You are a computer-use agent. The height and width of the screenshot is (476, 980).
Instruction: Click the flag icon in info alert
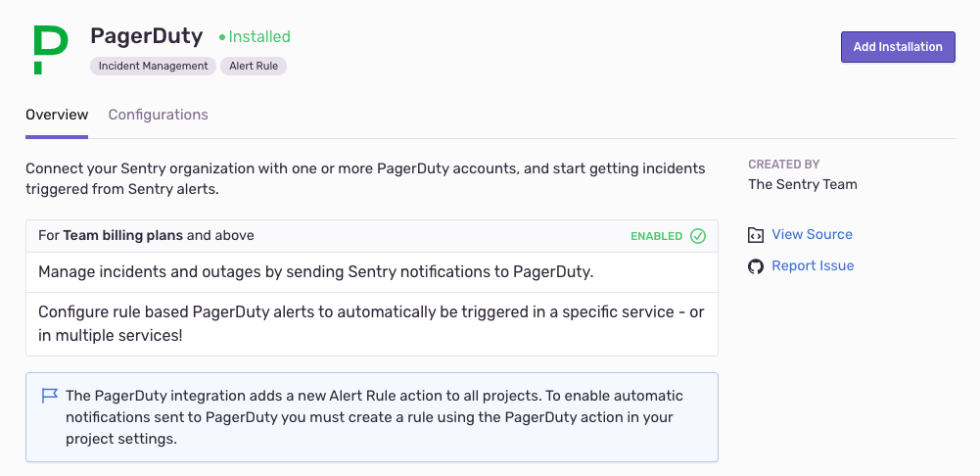click(49, 396)
